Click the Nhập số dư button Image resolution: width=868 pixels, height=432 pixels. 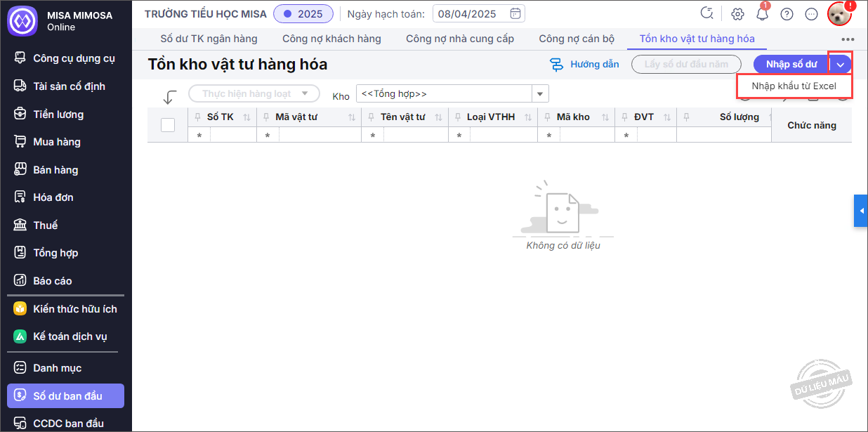(791, 65)
